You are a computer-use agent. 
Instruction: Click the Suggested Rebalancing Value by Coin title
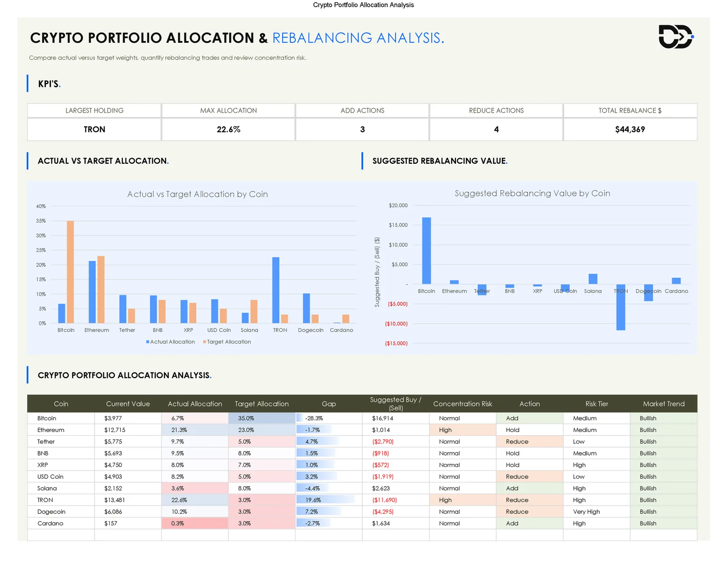tap(532, 193)
